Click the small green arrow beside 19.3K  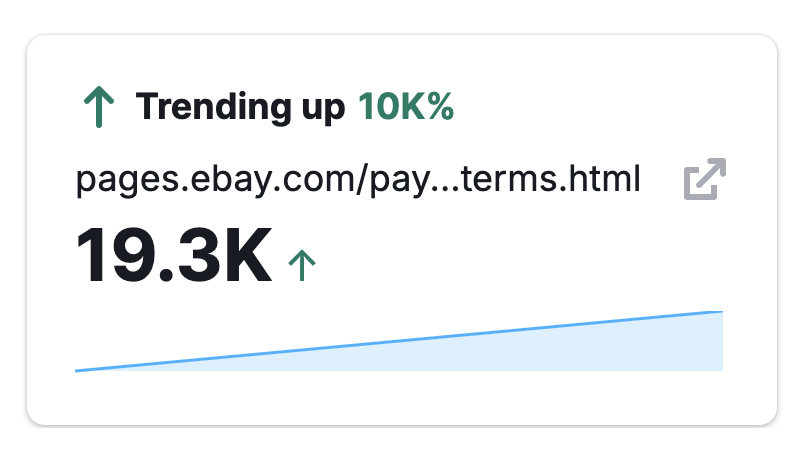302,264
